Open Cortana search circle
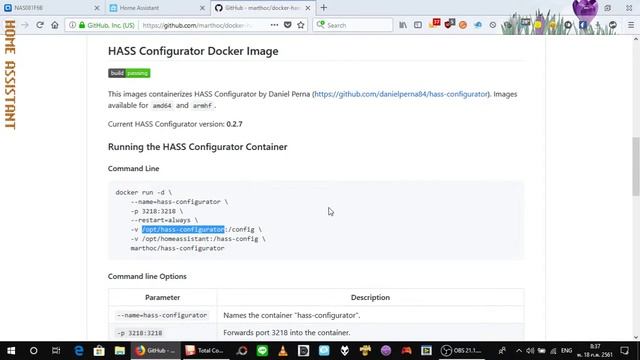 point(33,351)
